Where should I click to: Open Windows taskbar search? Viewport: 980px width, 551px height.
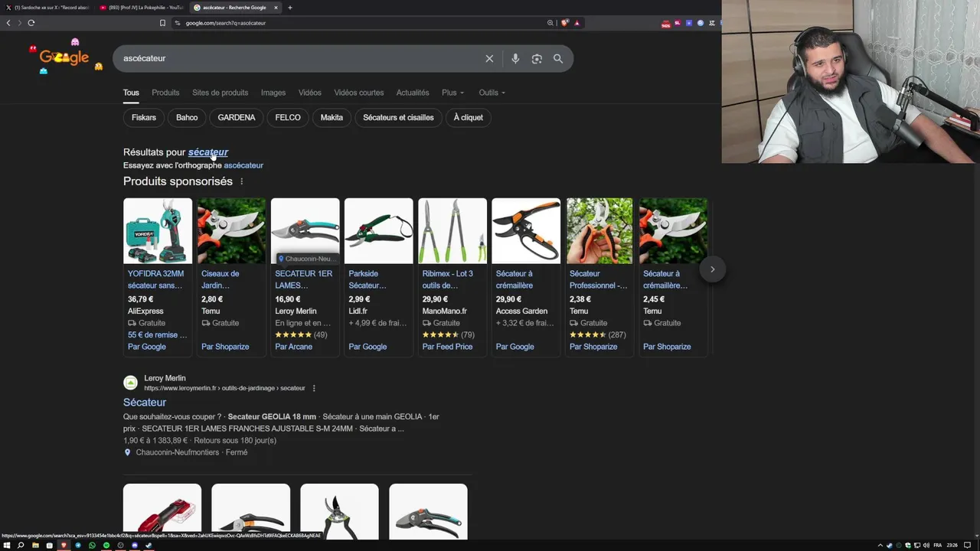click(21, 546)
